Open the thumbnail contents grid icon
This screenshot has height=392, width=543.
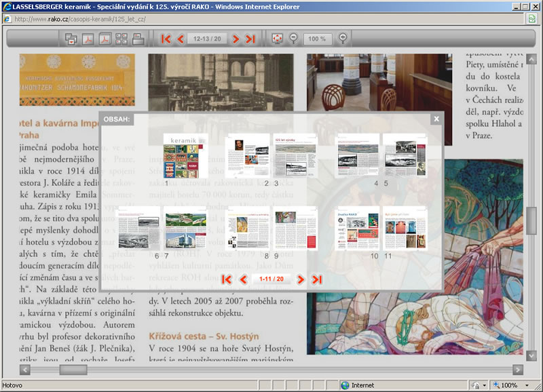(122, 39)
